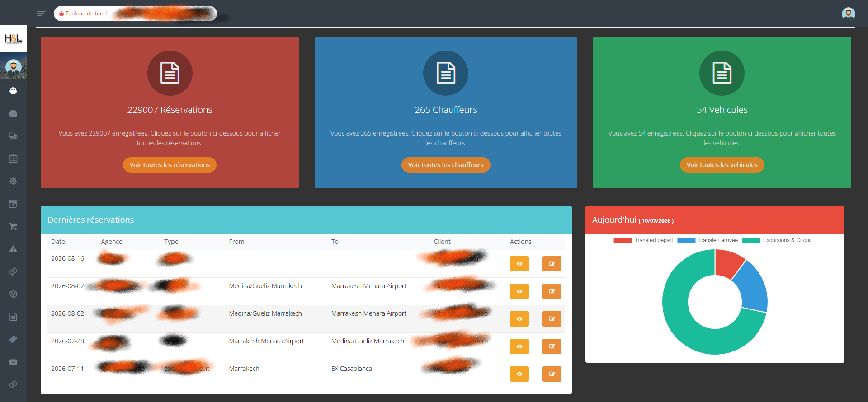Open the shopping cart sidebar icon
The width and height of the screenshot is (868, 402).
click(13, 226)
